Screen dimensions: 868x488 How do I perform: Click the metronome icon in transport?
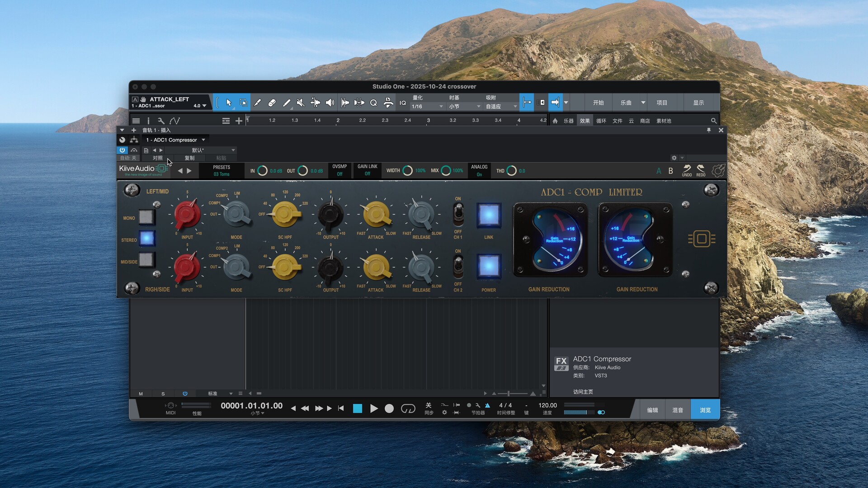pyautogui.click(x=487, y=405)
